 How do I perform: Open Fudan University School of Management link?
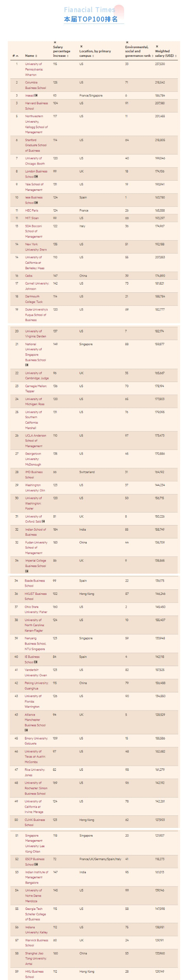[x=36, y=548]
